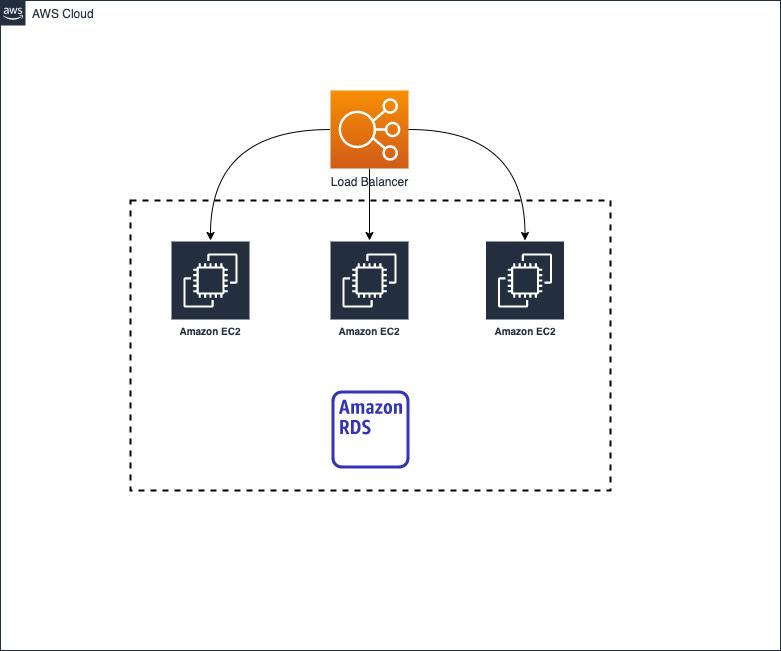Image resolution: width=781 pixels, height=651 pixels.
Task: Select the left Amazon EC2 instance icon
Action: click(210, 280)
